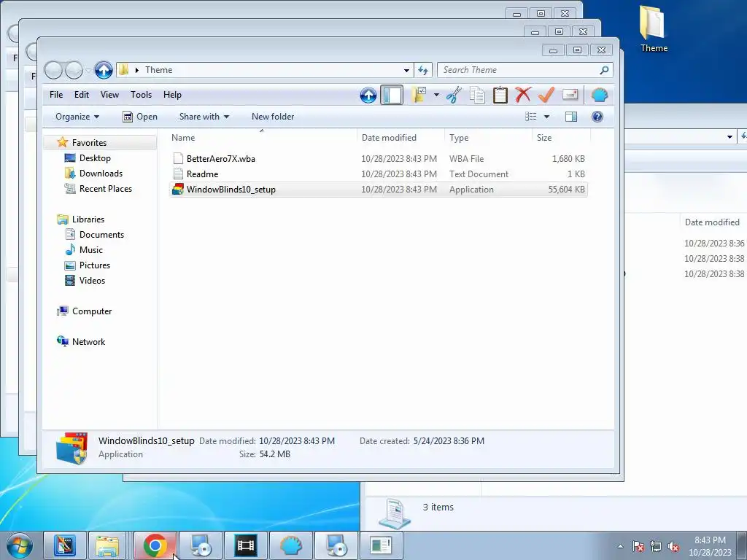
Task: Open the Music library
Action: [91, 250]
